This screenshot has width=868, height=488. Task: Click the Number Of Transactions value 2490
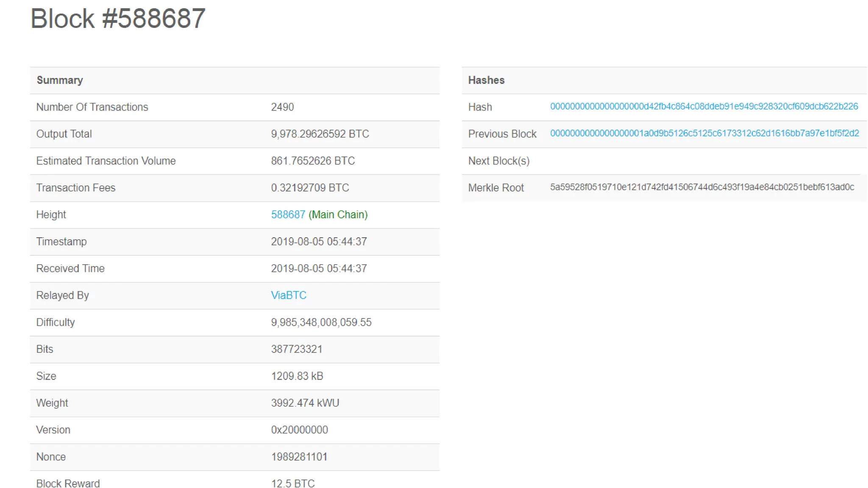282,107
